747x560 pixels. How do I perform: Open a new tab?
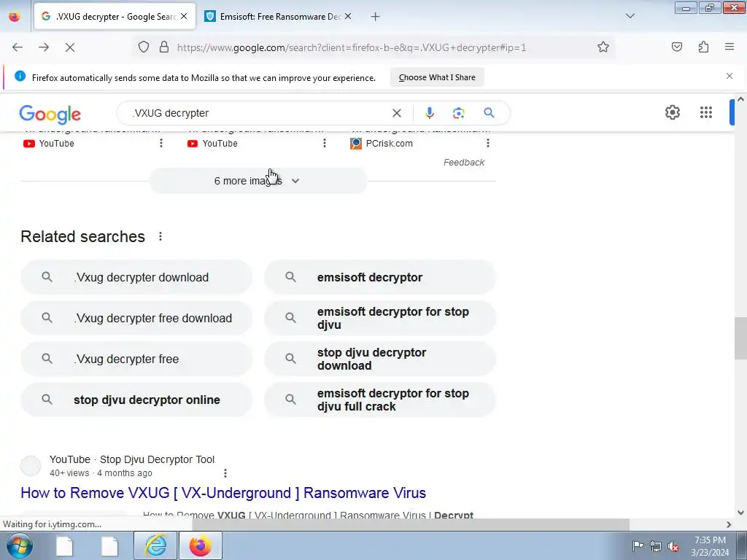(376, 17)
